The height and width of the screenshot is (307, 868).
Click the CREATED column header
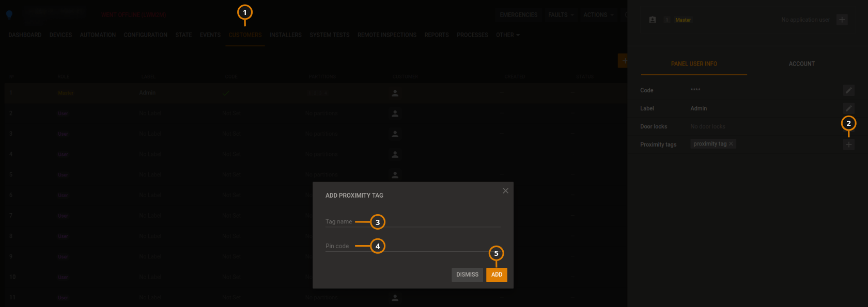pyautogui.click(x=515, y=76)
